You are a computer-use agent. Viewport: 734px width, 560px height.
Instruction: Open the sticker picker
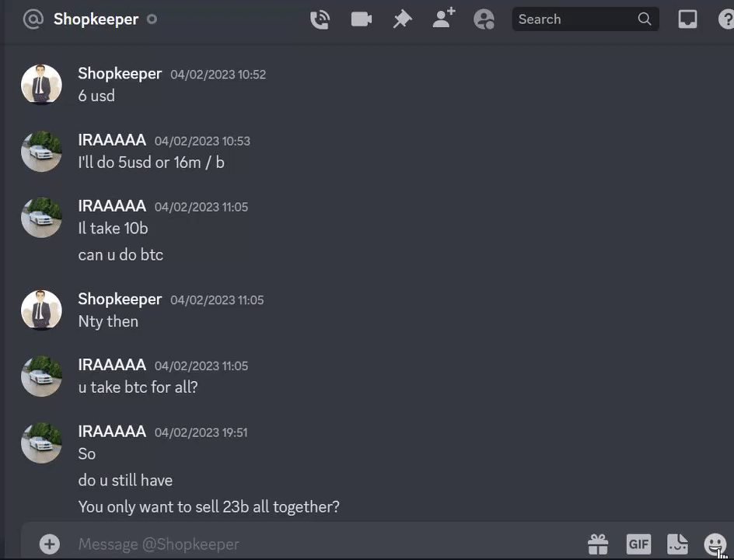(x=677, y=544)
